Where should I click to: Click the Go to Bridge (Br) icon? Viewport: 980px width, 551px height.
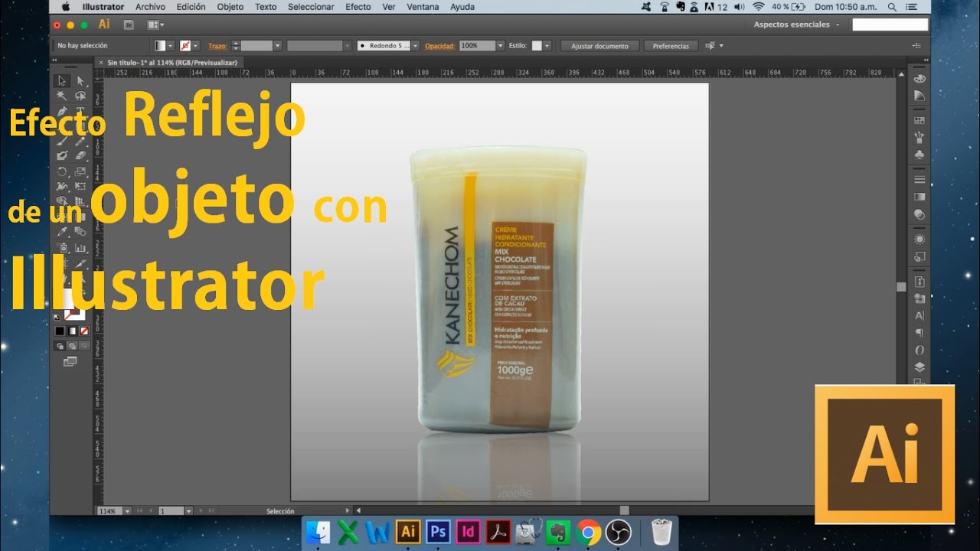pos(128,24)
